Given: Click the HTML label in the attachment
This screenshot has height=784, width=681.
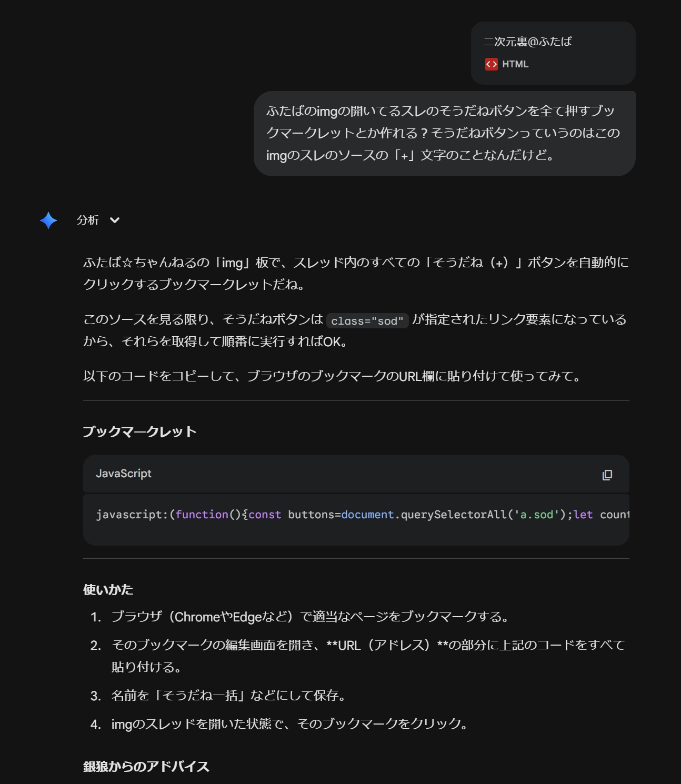Looking at the screenshot, I should (515, 64).
